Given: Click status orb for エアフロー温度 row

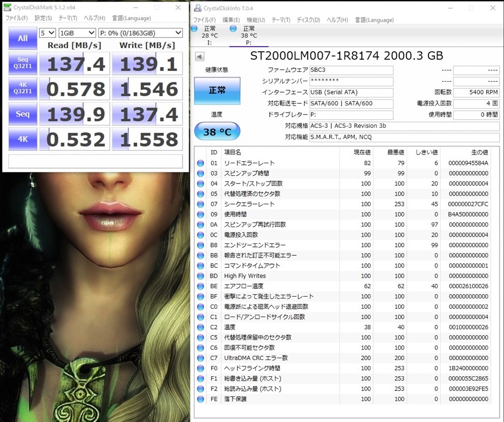Looking at the screenshot, I should tap(201, 286).
